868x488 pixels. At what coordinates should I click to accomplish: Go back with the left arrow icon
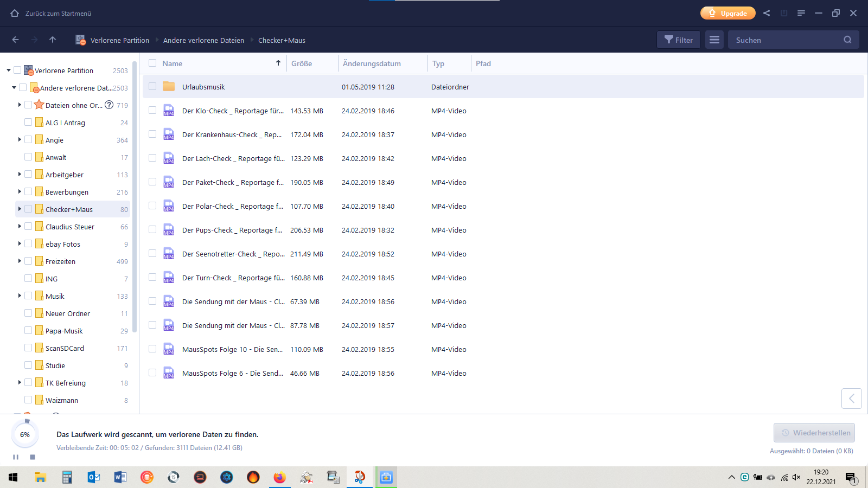(x=15, y=40)
